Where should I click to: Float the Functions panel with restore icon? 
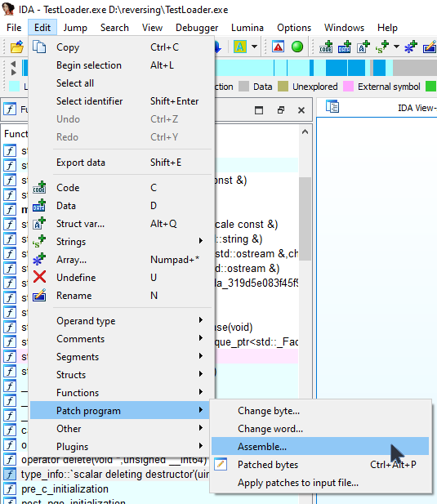tap(280, 110)
